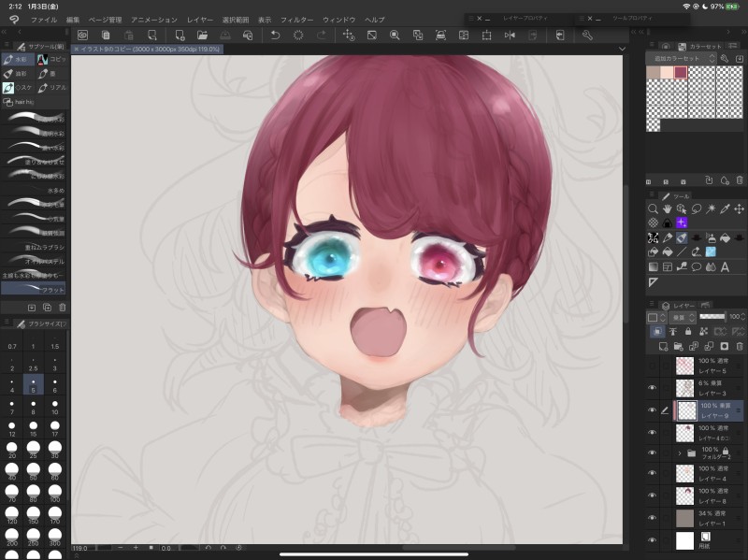The width and height of the screenshot is (748, 560).
Task: Choose brush size 2.5
Action: point(33,364)
